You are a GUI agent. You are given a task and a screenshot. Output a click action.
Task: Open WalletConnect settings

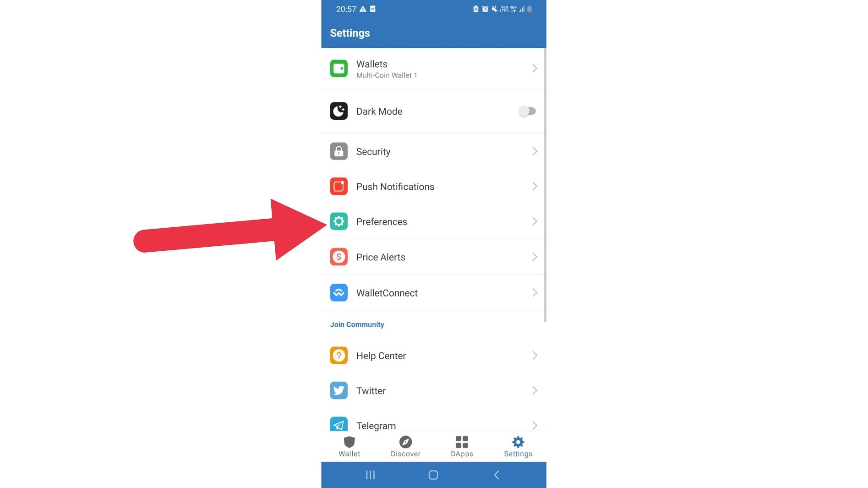(x=434, y=292)
